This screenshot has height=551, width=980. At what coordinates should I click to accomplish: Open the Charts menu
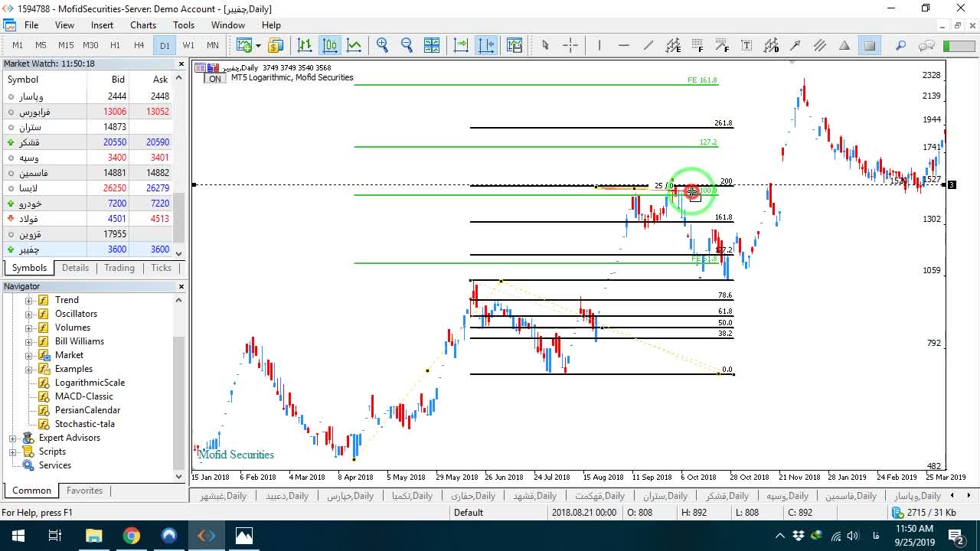coord(143,25)
